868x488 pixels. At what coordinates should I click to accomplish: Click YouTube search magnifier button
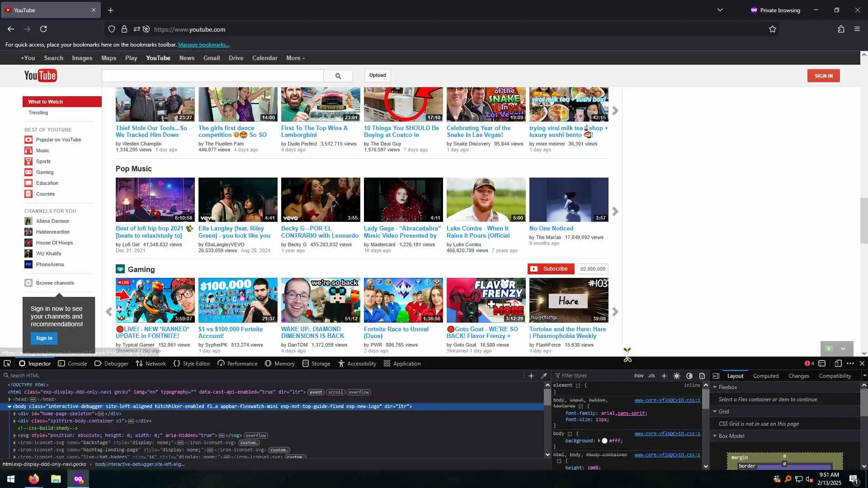[338, 76]
